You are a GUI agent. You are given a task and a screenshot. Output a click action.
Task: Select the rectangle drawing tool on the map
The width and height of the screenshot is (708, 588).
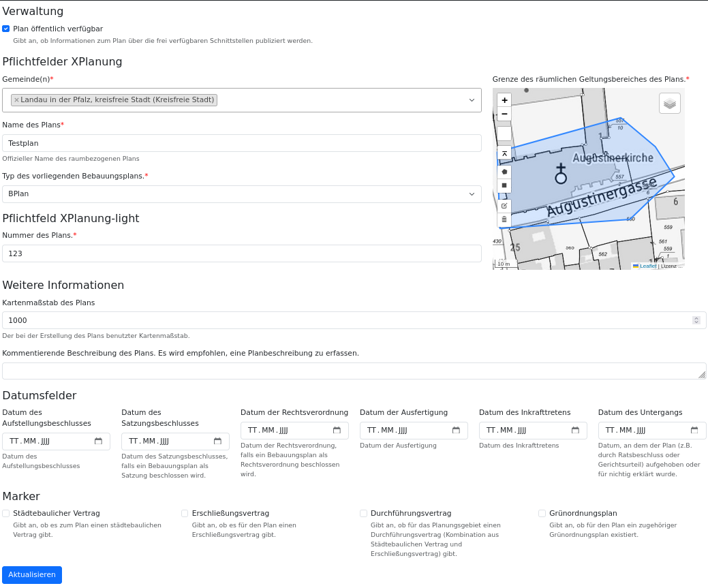coord(504,186)
